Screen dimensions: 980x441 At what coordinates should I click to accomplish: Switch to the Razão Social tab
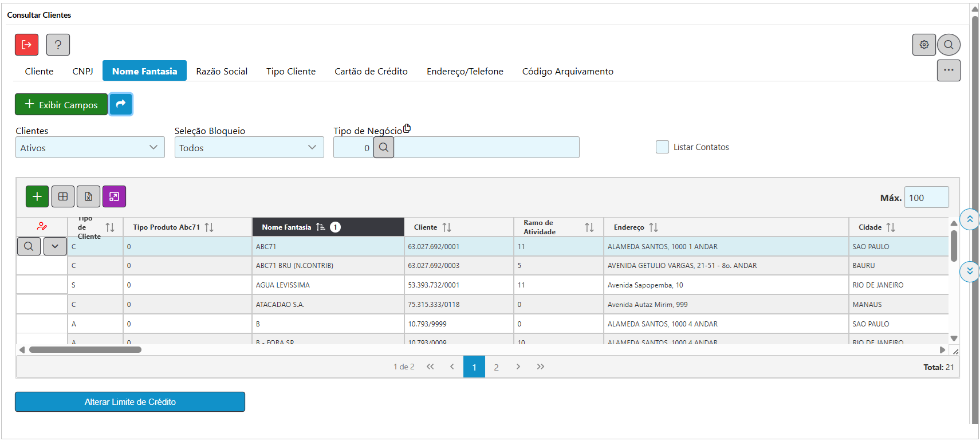click(222, 71)
